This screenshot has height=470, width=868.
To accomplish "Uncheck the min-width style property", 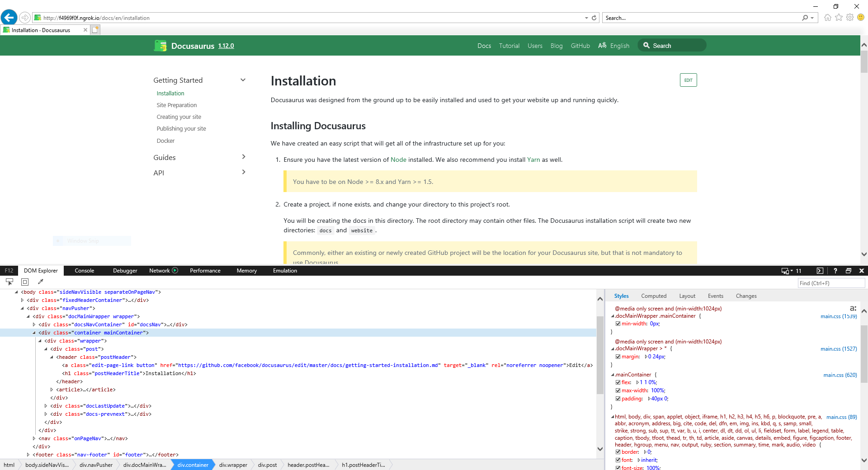I will coord(618,324).
